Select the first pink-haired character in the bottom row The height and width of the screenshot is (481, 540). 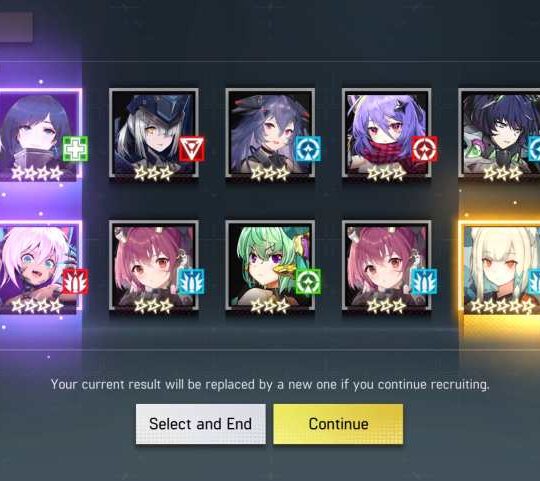[x=154, y=266]
